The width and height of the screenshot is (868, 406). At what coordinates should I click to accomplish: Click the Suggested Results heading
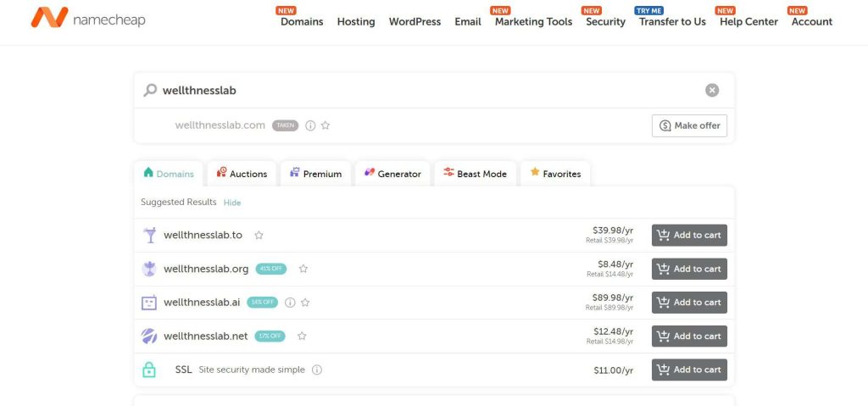[179, 203]
